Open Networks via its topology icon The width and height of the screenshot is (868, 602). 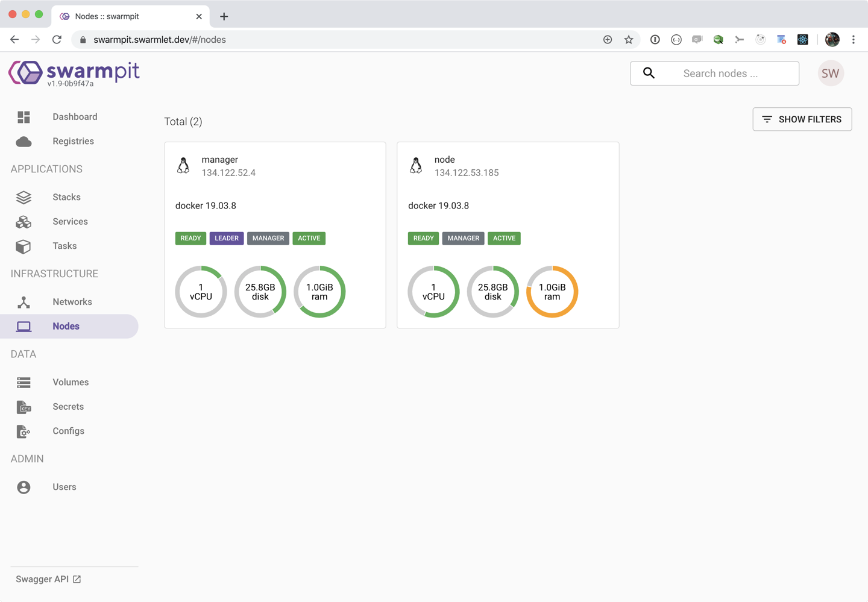pos(24,302)
